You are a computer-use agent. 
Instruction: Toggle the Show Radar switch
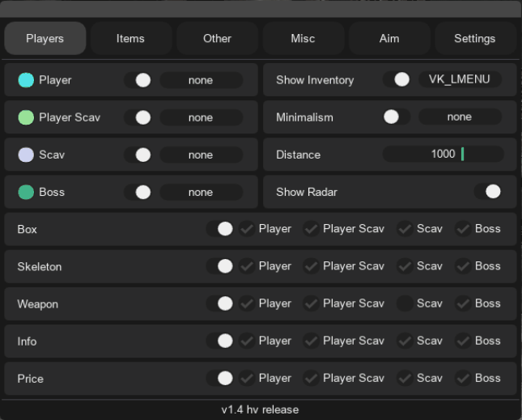pos(487,192)
